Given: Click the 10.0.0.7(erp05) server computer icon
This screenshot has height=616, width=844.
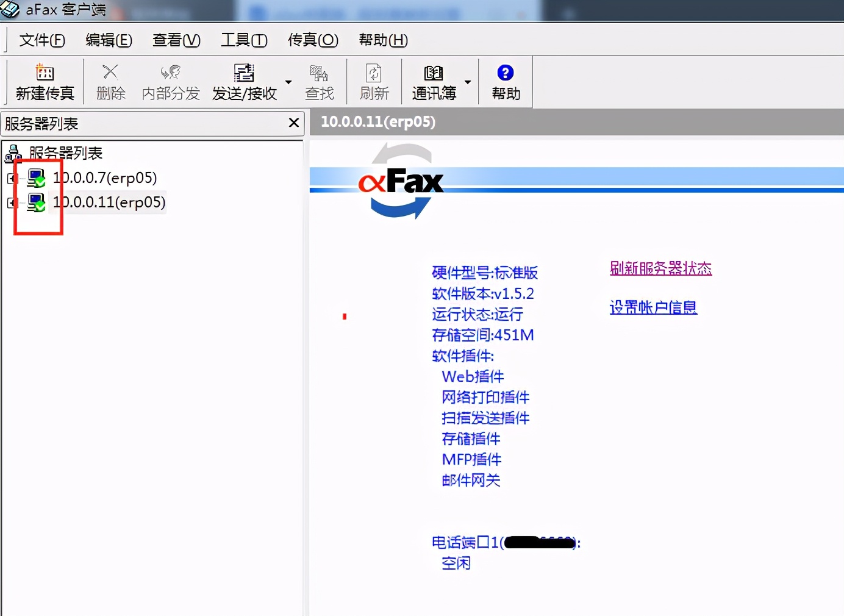Looking at the screenshot, I should [x=37, y=178].
